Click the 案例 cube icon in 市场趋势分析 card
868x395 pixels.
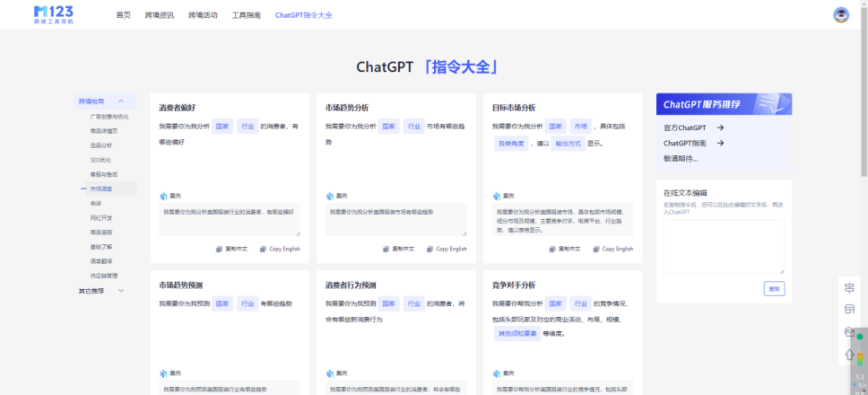click(330, 196)
